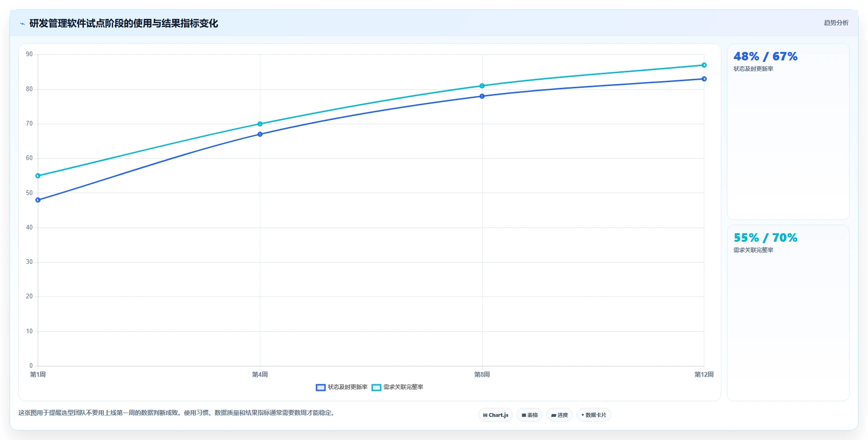Click the 趋势分析 label in header
Viewport: 868px width, 440px height.
tap(836, 23)
